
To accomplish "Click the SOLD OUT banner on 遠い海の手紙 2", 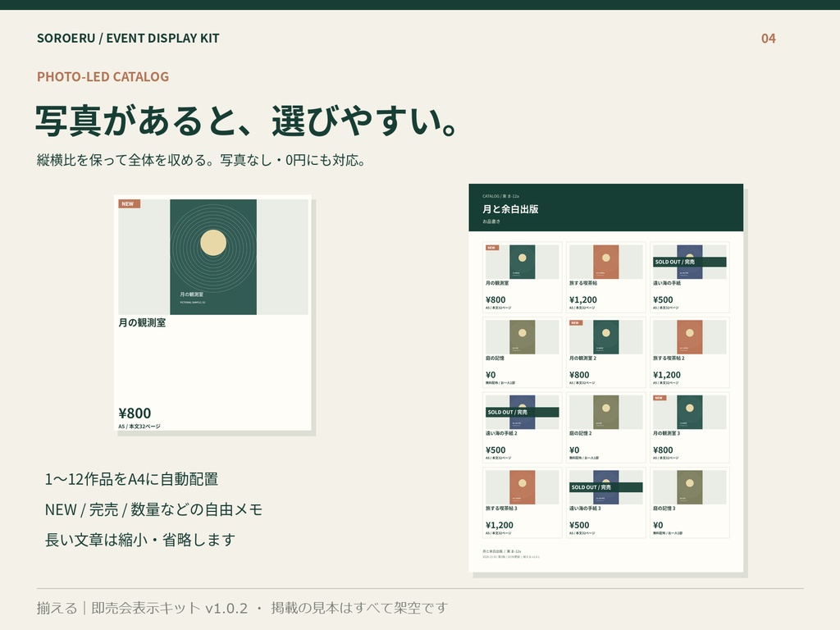I will click(x=523, y=412).
